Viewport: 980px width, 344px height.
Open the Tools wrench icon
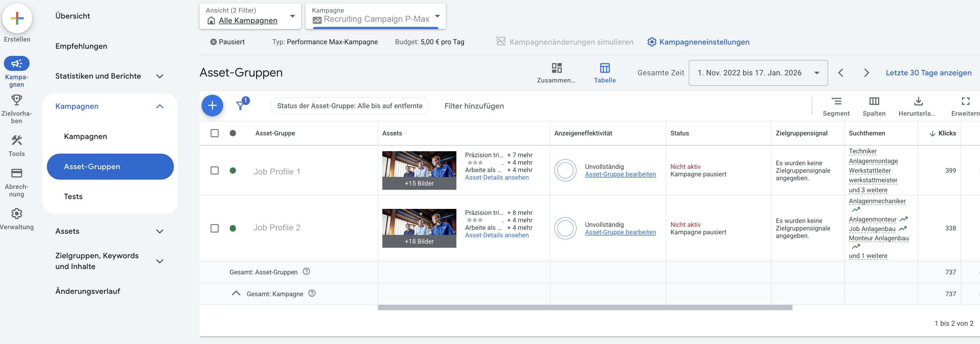[x=16, y=140]
